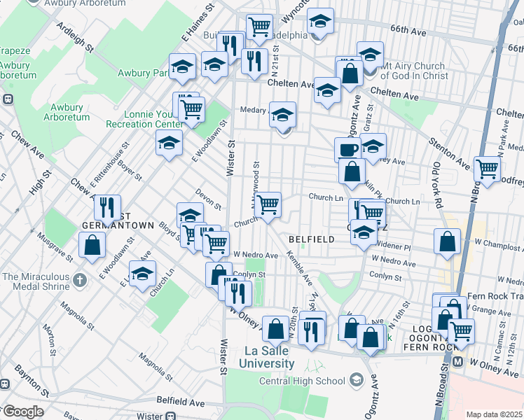
Task: Click the Belfield neighborhood label
Action: (x=312, y=239)
